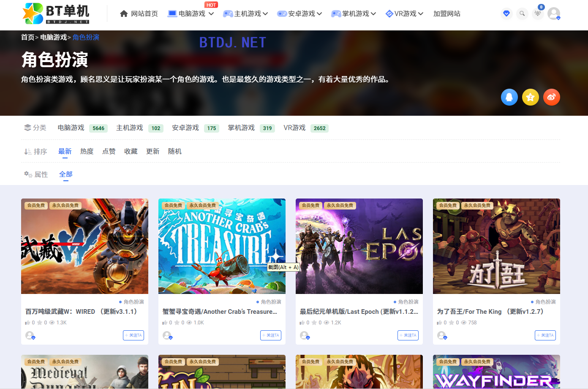
Task: Click author avatar on 最后纪元 card
Action: [305, 335]
